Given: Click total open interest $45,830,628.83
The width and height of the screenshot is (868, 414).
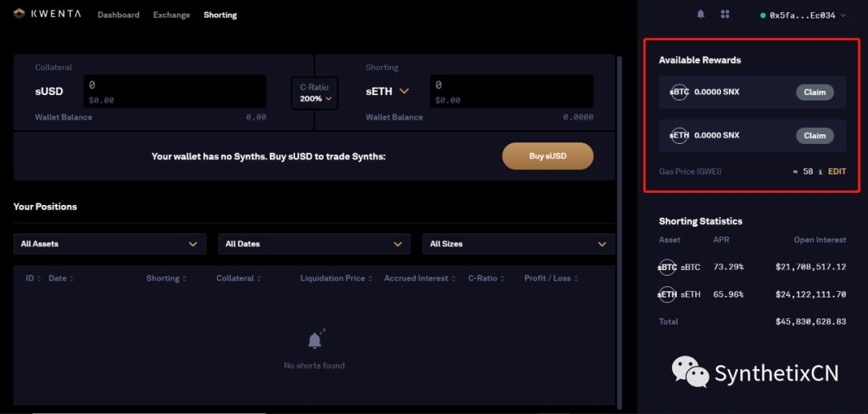Looking at the screenshot, I should coord(810,322).
